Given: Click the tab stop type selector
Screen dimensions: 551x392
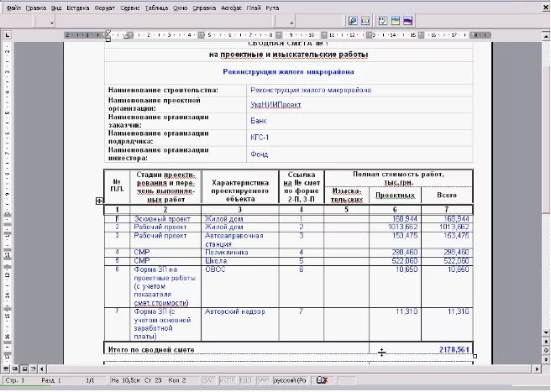Looking at the screenshot, I should click(8, 35).
